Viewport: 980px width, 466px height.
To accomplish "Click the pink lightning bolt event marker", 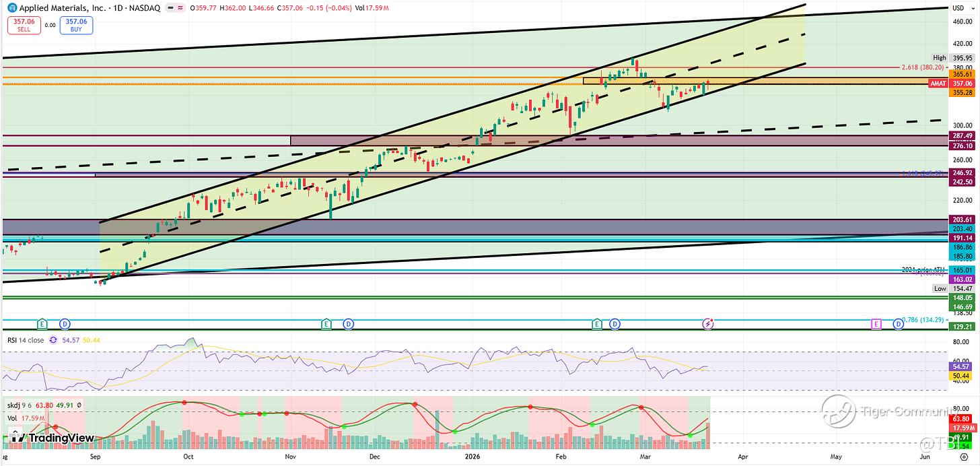I will click(x=708, y=324).
